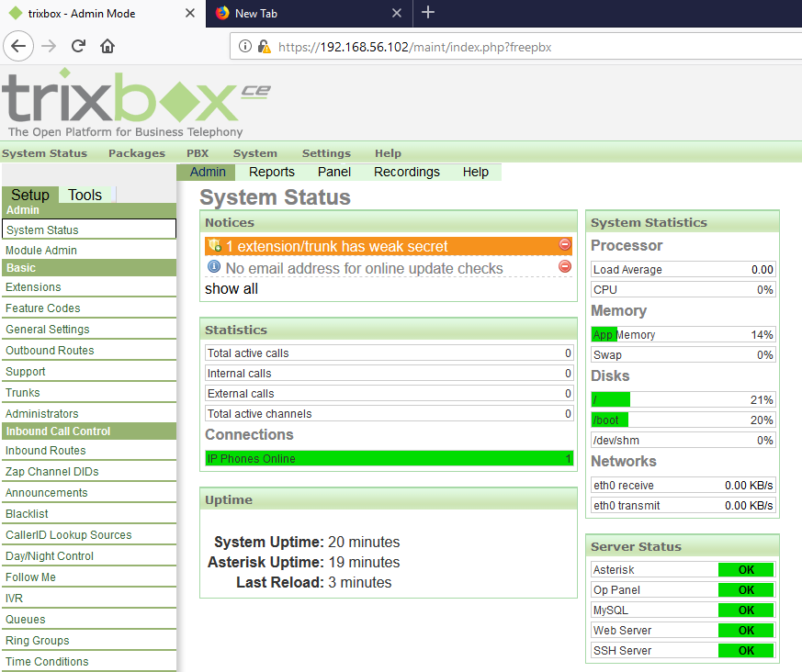Open the Reports tab

pos(272,172)
